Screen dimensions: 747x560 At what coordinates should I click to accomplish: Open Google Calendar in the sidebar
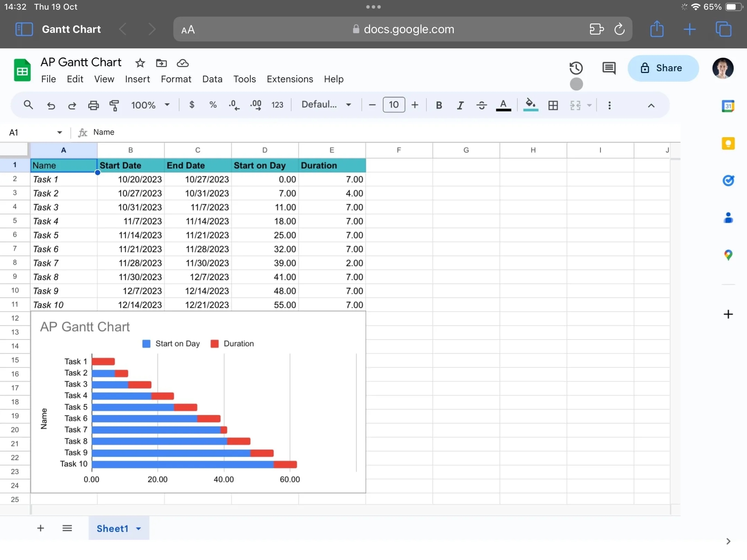pos(728,106)
